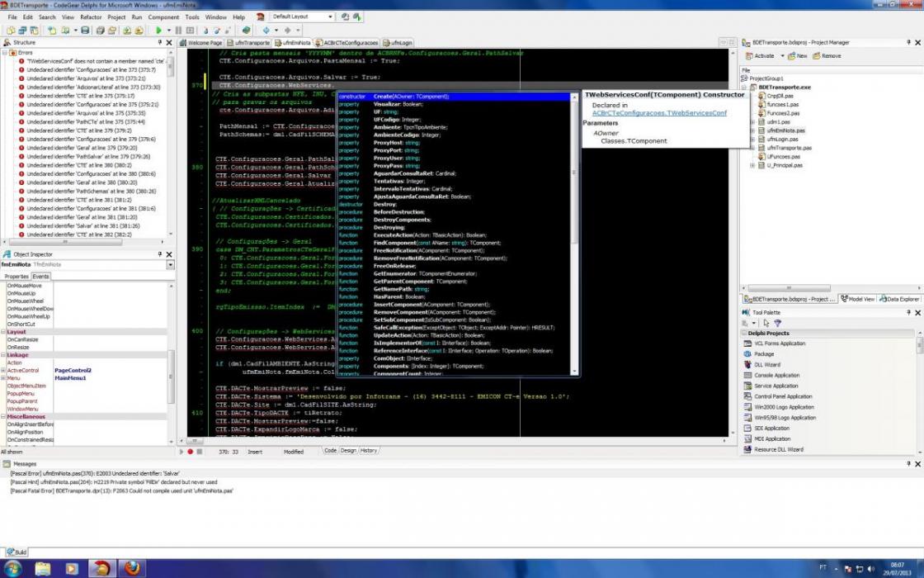Open Windows Explorer from the taskbar
924x578 pixels.
point(43,569)
